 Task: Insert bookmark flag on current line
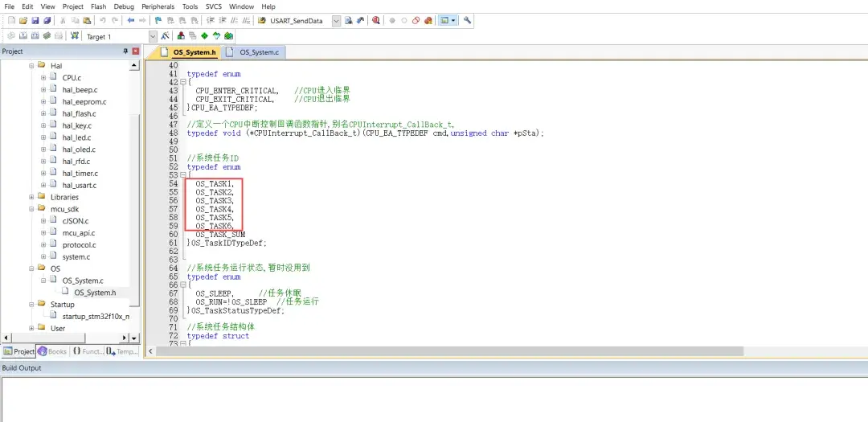(x=158, y=20)
